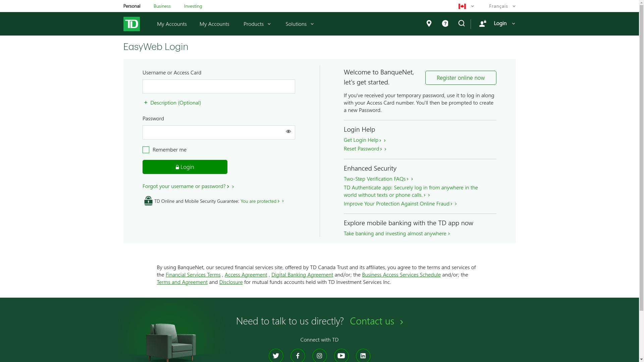Image resolution: width=644 pixels, height=362 pixels.
Task: Show password using the eye icon
Action: point(288,131)
